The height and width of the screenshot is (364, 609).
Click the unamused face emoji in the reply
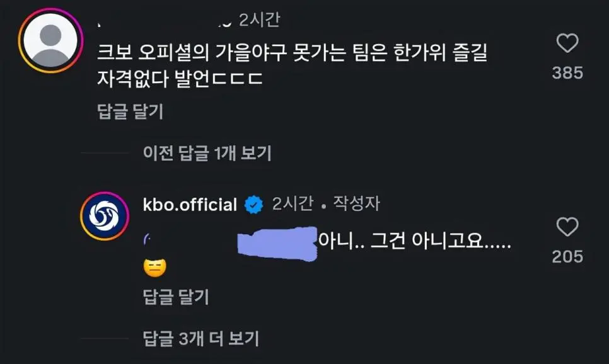[154, 269]
